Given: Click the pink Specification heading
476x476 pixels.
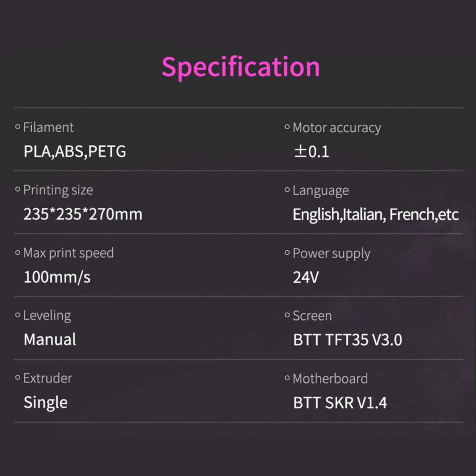Looking at the screenshot, I should (240, 67).
